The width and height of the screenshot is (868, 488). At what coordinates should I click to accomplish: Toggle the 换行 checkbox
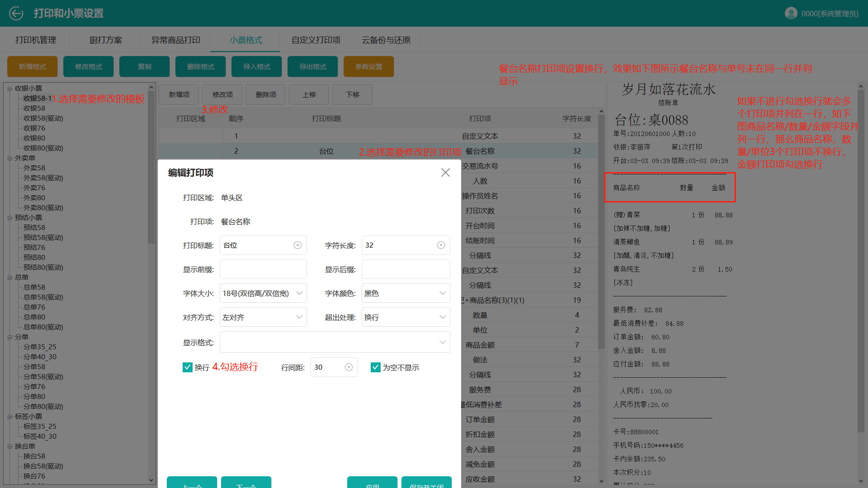click(x=187, y=367)
